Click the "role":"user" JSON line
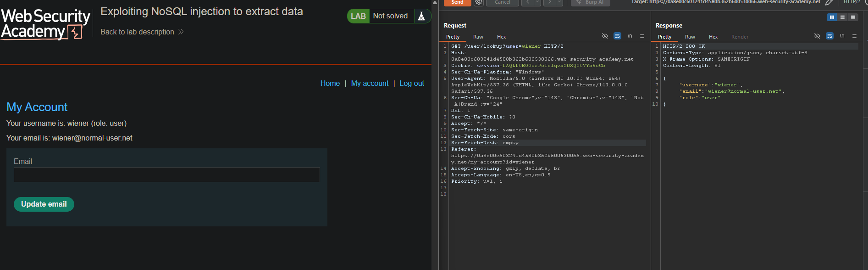This screenshot has width=868, height=270. (700, 98)
